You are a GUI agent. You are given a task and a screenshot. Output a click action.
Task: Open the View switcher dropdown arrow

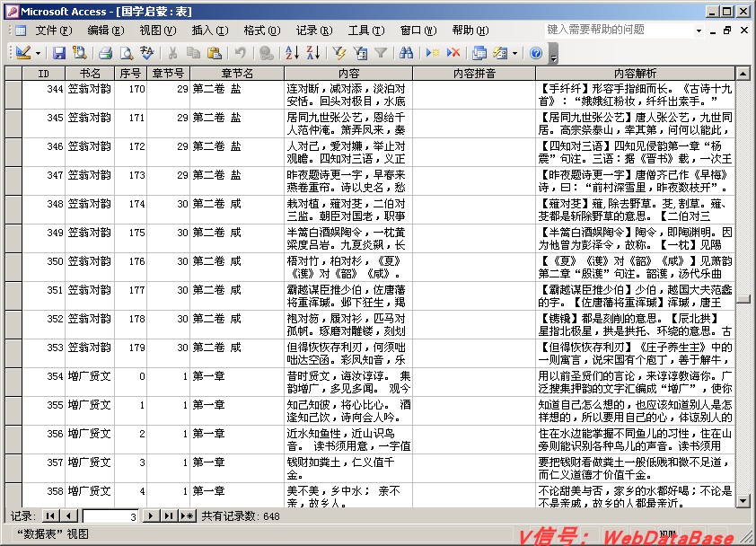pyautogui.click(x=38, y=54)
